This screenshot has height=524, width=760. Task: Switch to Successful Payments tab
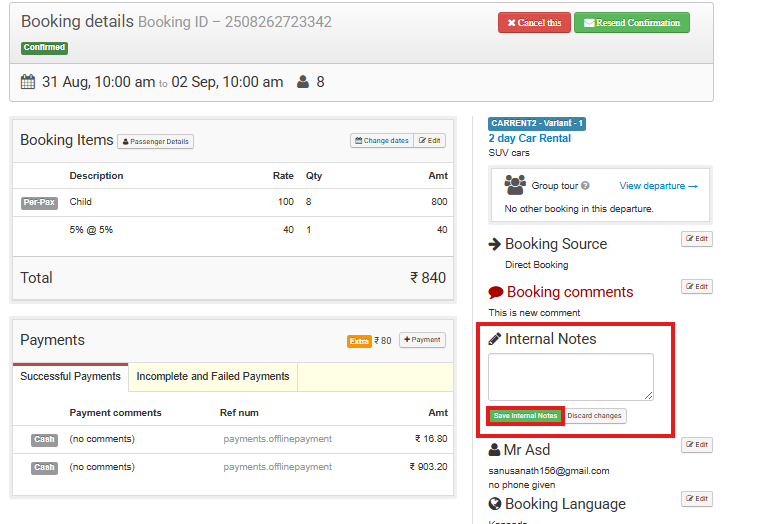click(x=70, y=377)
